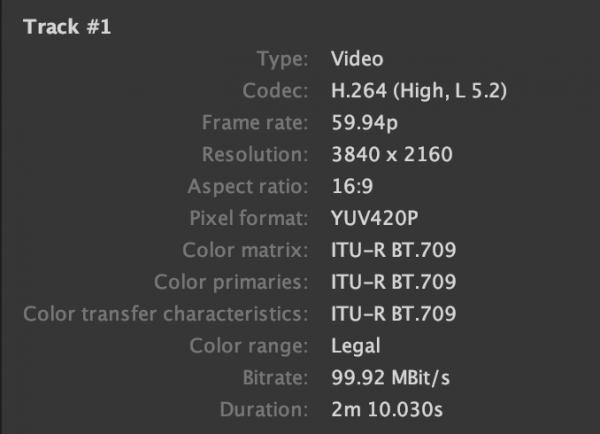600x434 pixels.
Task: Click the Resolution label
Action: click(x=255, y=155)
